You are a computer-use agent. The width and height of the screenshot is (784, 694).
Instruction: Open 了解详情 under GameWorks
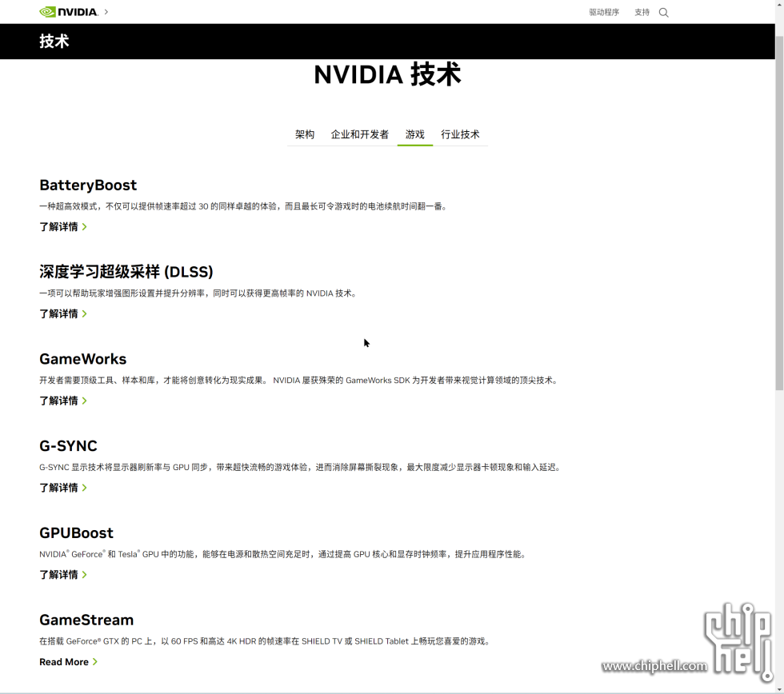63,401
